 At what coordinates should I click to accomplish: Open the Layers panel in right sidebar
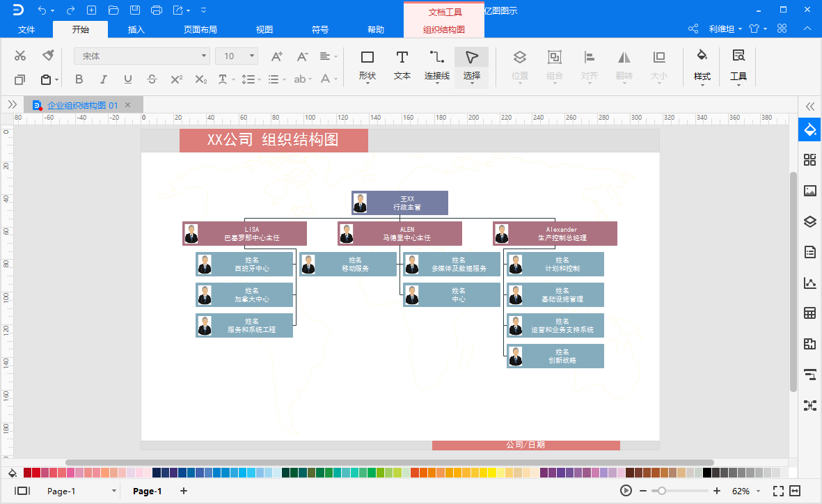[809, 222]
